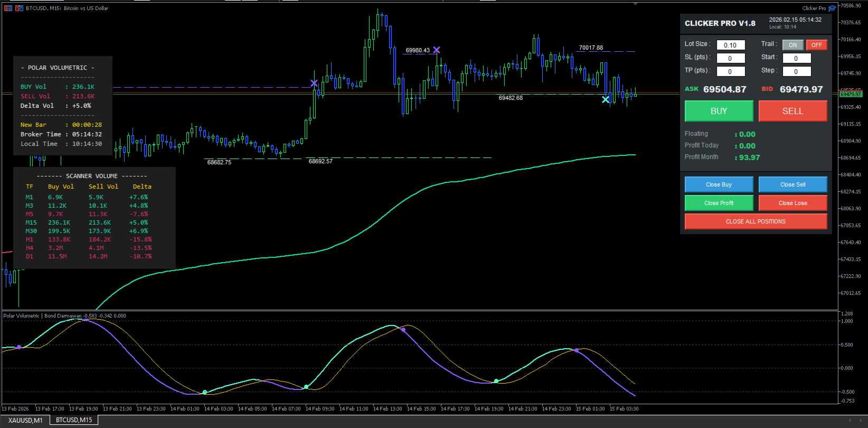The image size is (868, 428).
Task: Click the H4 row in Scanner Volume
Action: 89,248
